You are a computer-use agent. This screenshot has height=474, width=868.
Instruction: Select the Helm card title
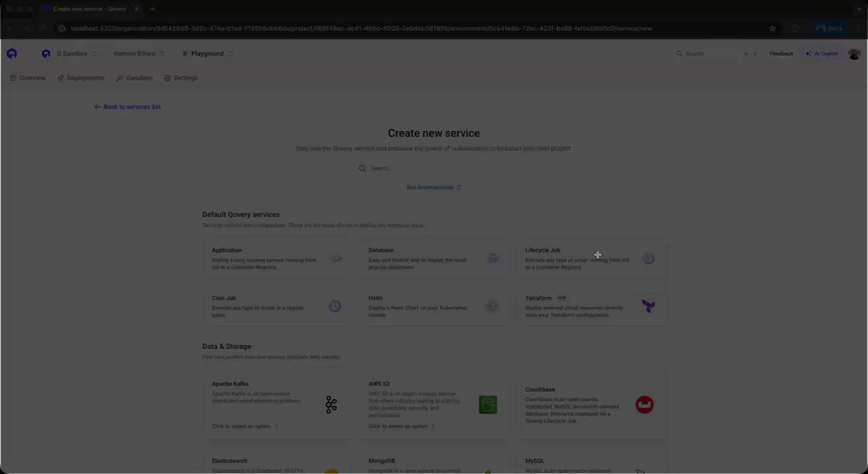[x=376, y=298]
